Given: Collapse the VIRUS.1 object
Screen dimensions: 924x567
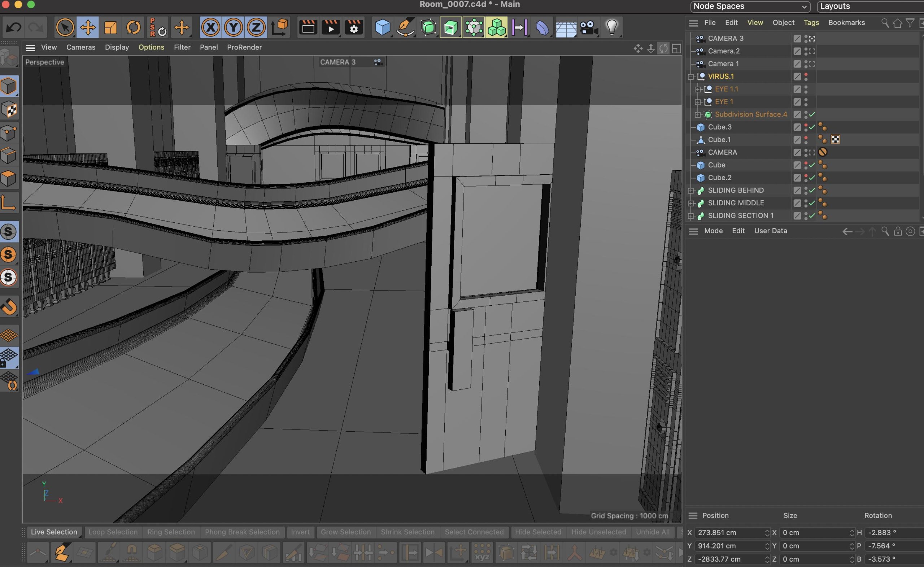Looking at the screenshot, I should [691, 77].
